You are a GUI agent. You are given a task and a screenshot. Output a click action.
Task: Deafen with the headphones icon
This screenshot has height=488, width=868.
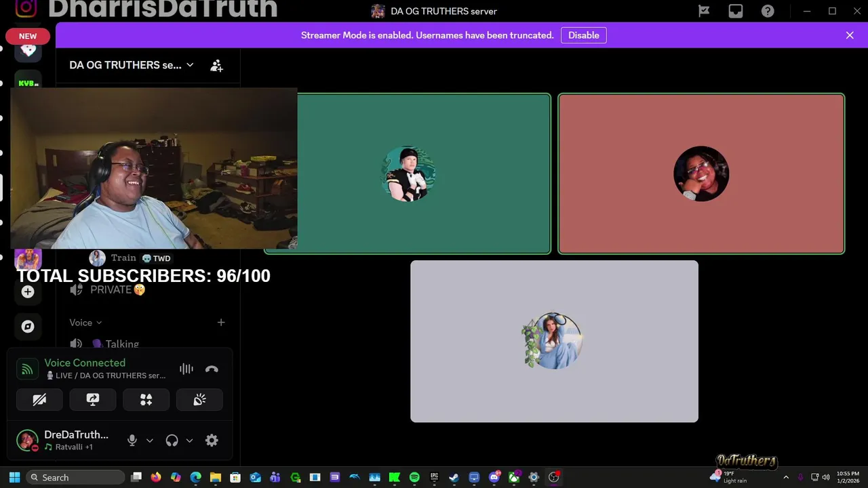[x=172, y=441]
